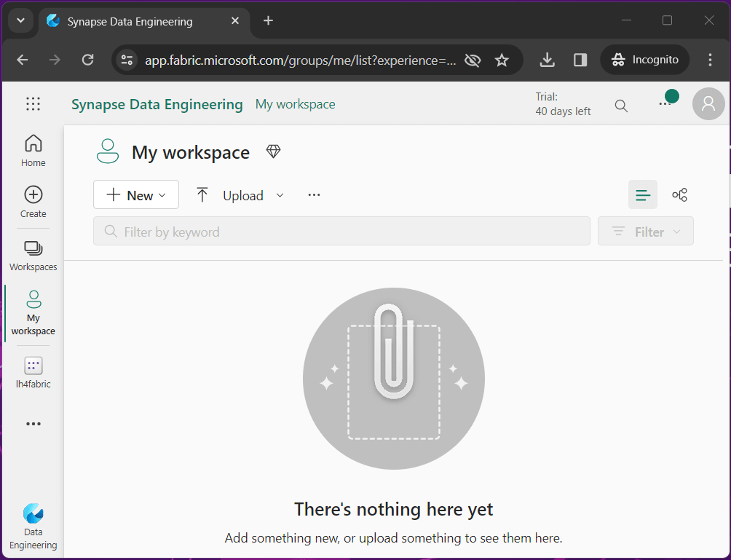This screenshot has height=560, width=731.
Task: Toggle third-party cookie blocking eye icon
Action: [473, 60]
